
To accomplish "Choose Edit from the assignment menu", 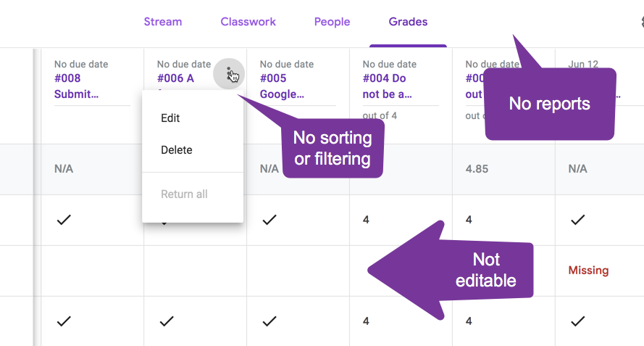I will (170, 118).
